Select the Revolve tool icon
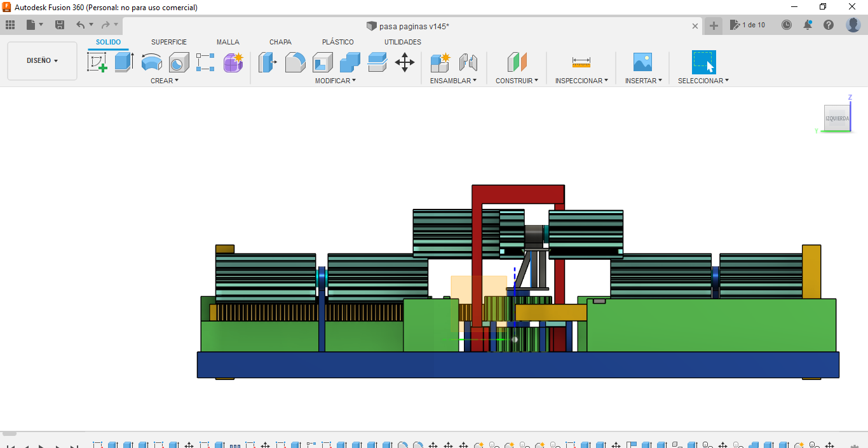This screenshot has height=448, width=868. click(151, 62)
